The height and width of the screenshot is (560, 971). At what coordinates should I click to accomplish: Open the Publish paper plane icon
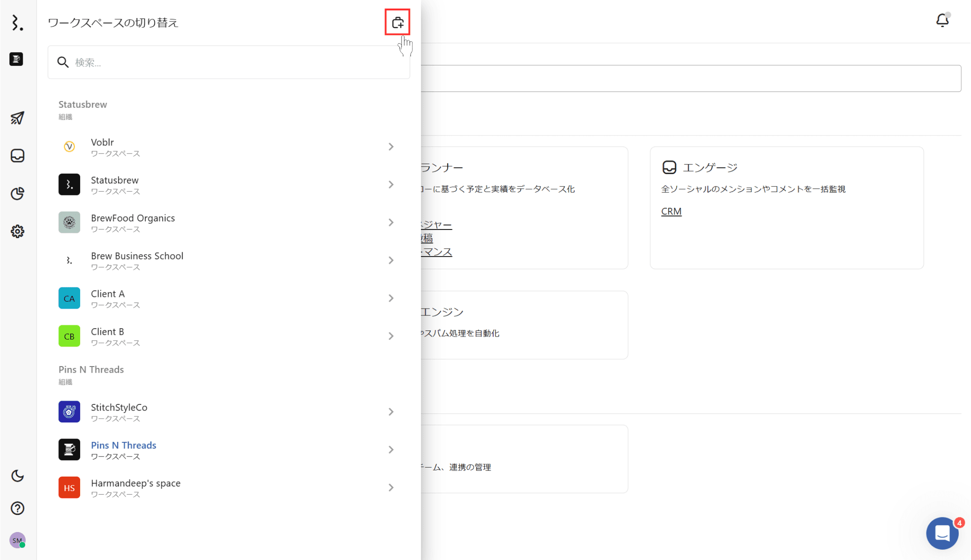click(18, 118)
